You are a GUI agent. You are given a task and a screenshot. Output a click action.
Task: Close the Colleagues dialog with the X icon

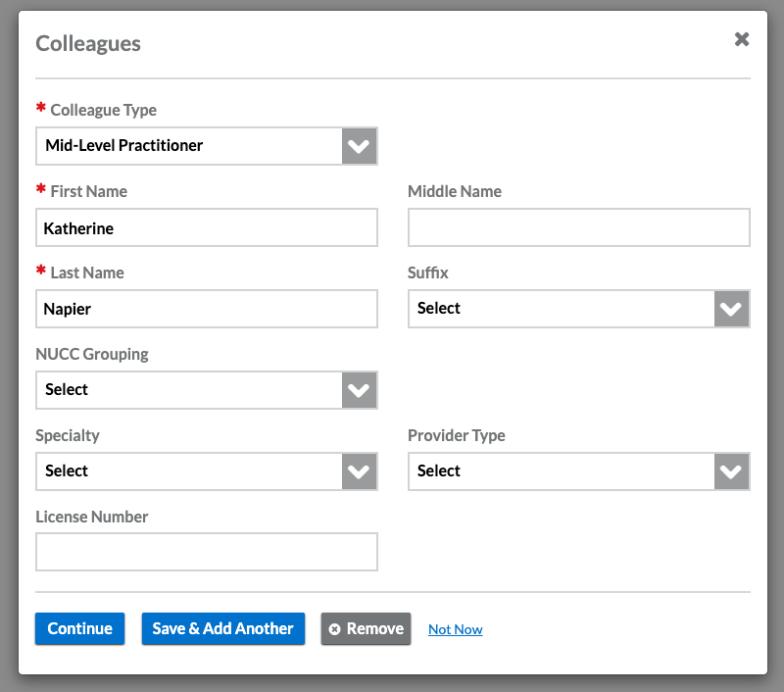[x=742, y=39]
